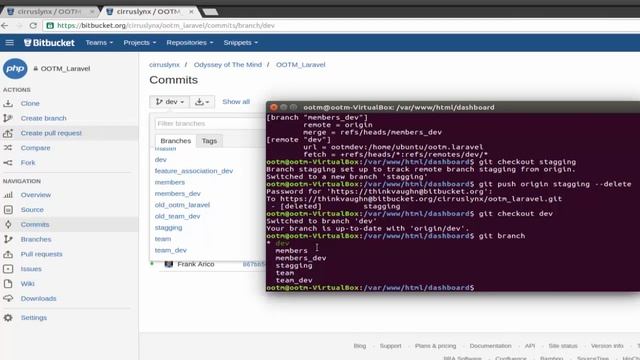The height and width of the screenshot is (360, 640).
Task: Click the Overview chart icon
Action: coord(8,195)
